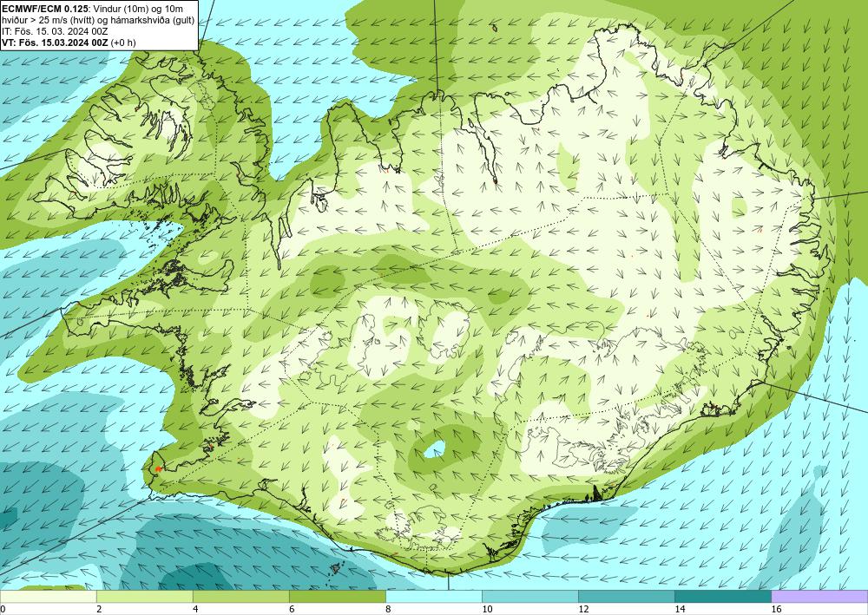Click the "VT: Fös. 15.03.2024 00Z (+0 h)" line

69,42
